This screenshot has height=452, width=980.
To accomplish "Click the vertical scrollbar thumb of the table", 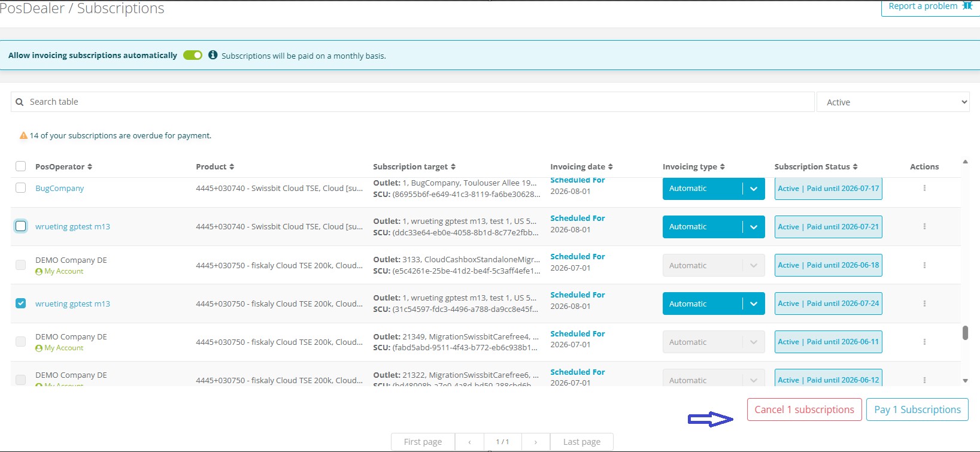I will (965, 332).
